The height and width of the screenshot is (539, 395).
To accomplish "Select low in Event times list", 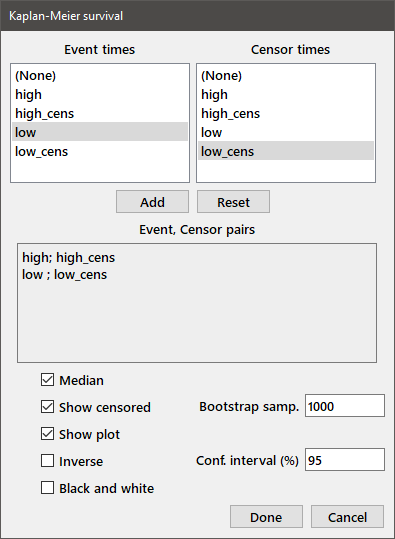I will pos(100,132).
